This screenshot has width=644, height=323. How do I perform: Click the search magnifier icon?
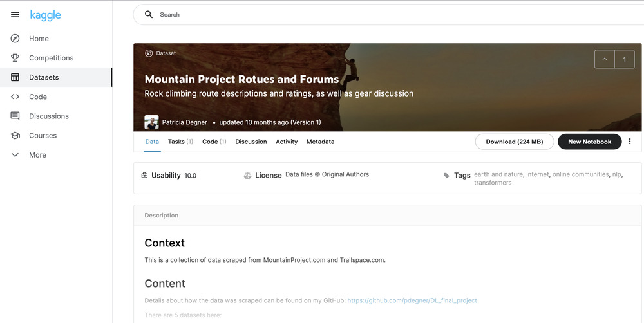[x=149, y=15]
